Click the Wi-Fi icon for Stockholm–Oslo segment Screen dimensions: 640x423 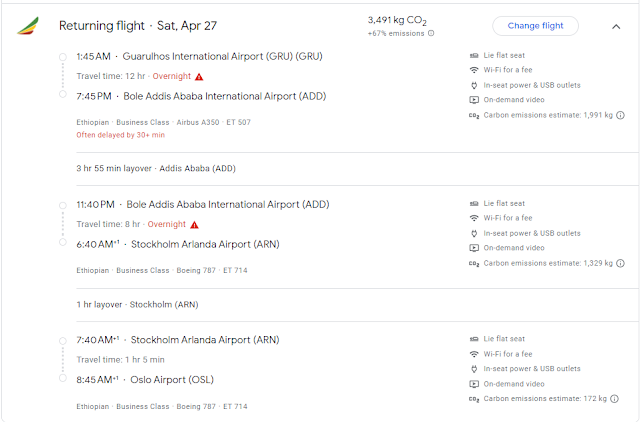click(x=473, y=354)
